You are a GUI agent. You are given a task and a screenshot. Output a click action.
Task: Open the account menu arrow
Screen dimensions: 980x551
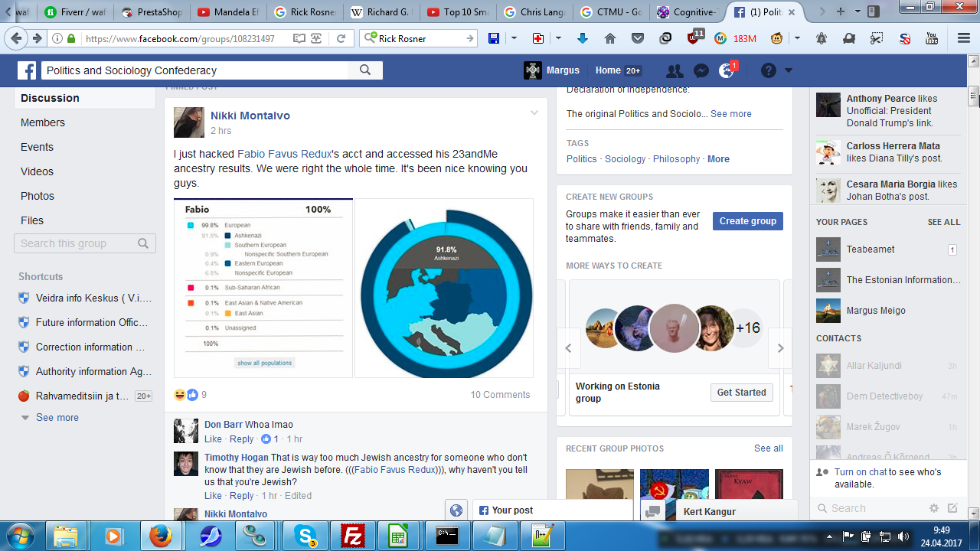[789, 70]
